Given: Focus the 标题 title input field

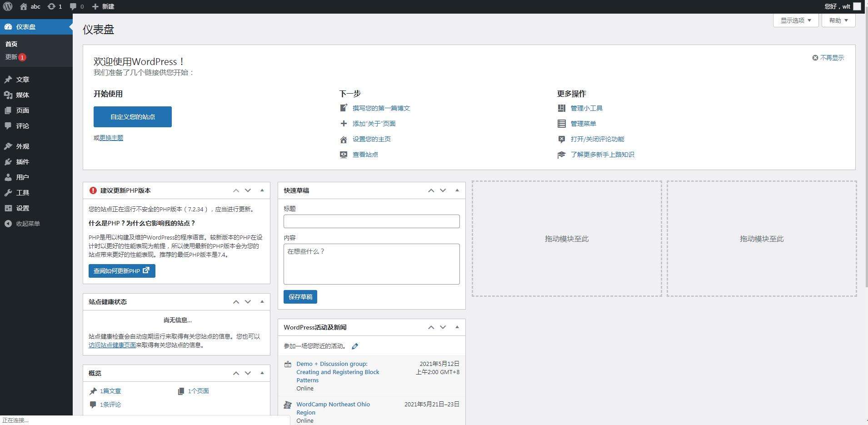Looking at the screenshot, I should click(x=372, y=221).
